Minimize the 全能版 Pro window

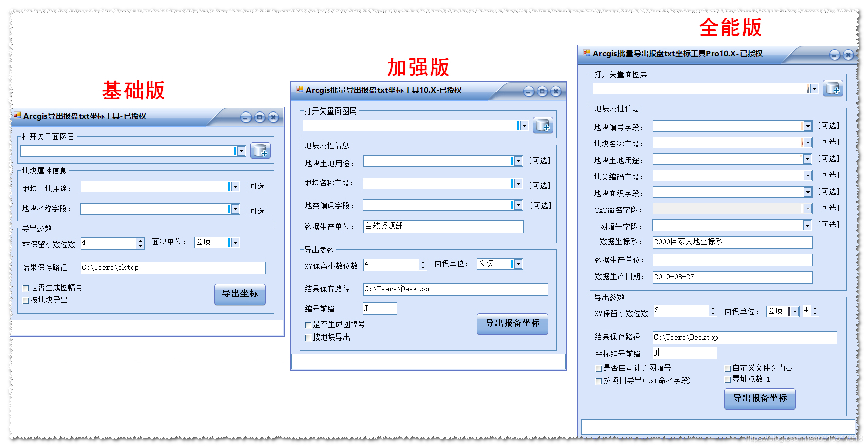click(x=835, y=55)
